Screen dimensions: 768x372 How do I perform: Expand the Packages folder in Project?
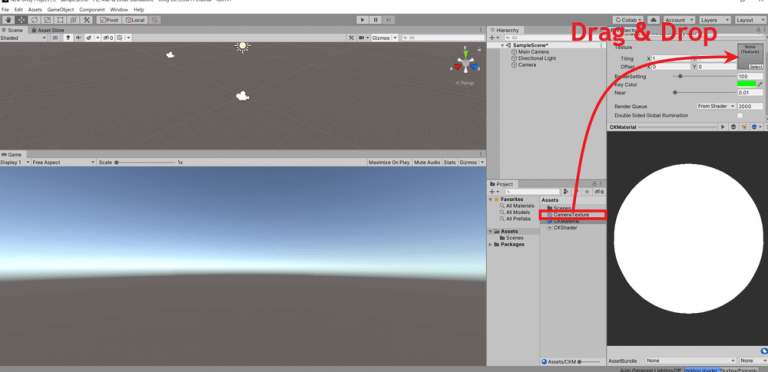pyautogui.click(x=490, y=244)
